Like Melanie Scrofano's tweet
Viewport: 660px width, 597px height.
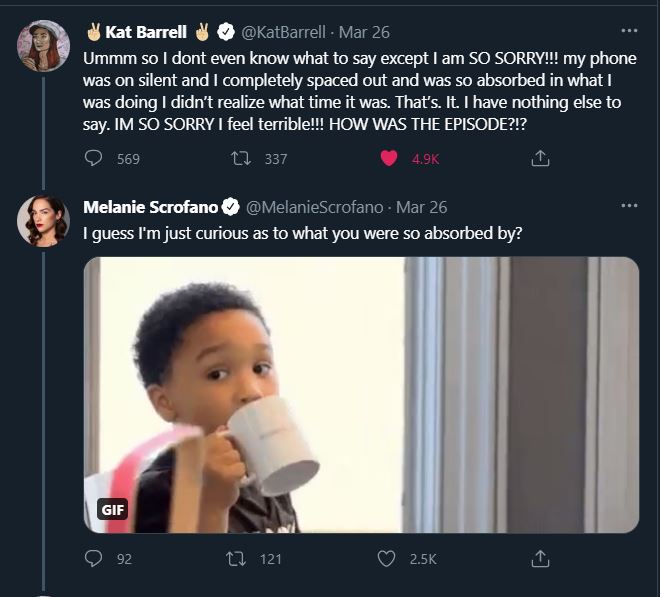pyautogui.click(x=386, y=559)
